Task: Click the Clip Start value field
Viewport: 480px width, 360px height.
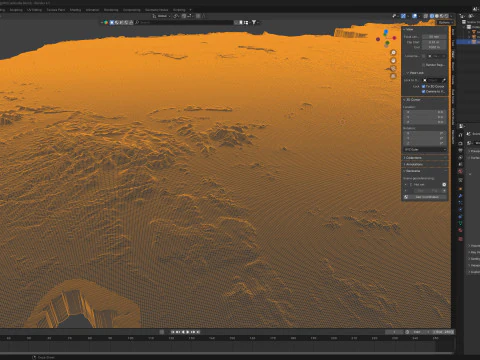Action: [434, 42]
